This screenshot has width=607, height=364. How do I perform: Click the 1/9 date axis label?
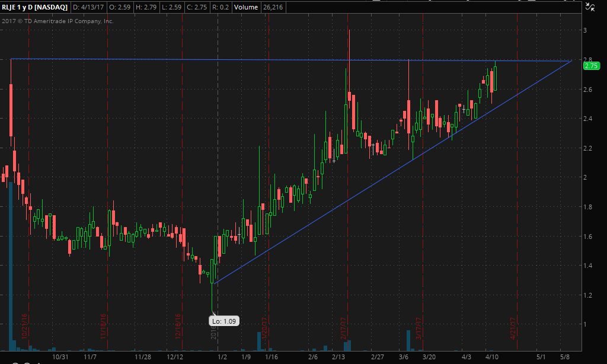pos(246,357)
